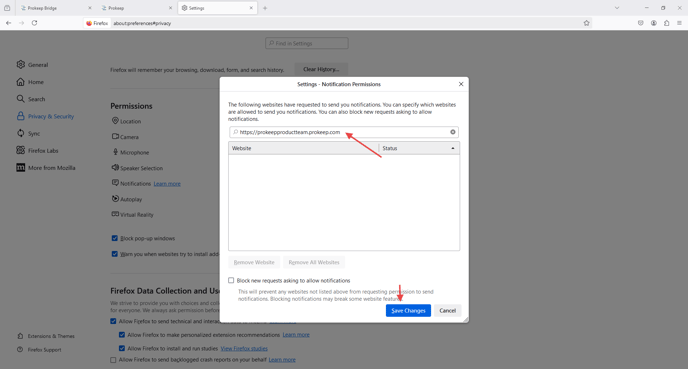Click the Clear History button
This screenshot has width=688, height=369.
321,69
